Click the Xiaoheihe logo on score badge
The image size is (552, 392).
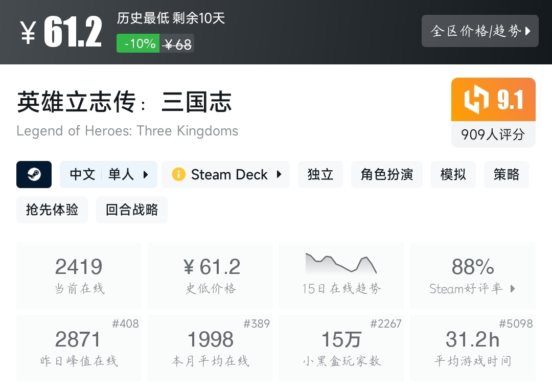(x=476, y=99)
